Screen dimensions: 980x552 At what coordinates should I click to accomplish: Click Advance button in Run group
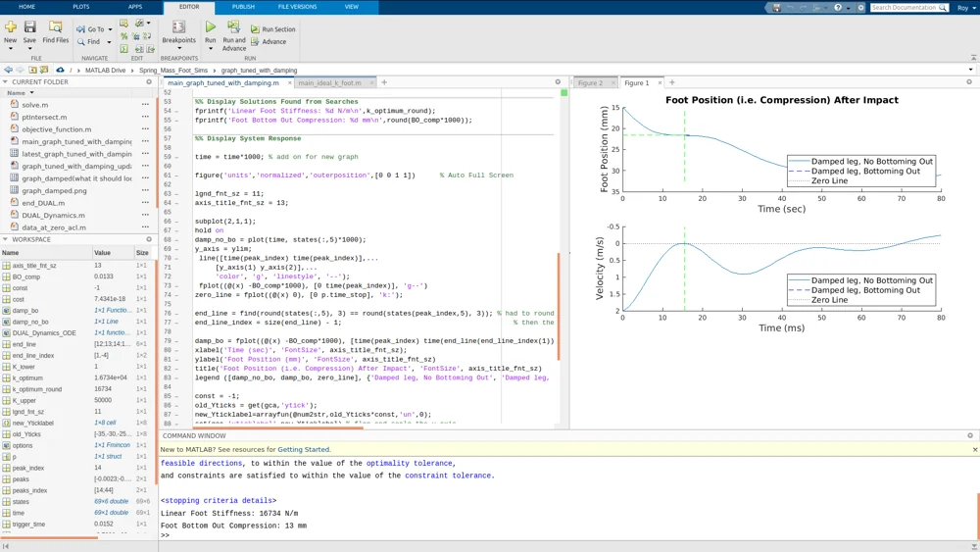point(269,42)
